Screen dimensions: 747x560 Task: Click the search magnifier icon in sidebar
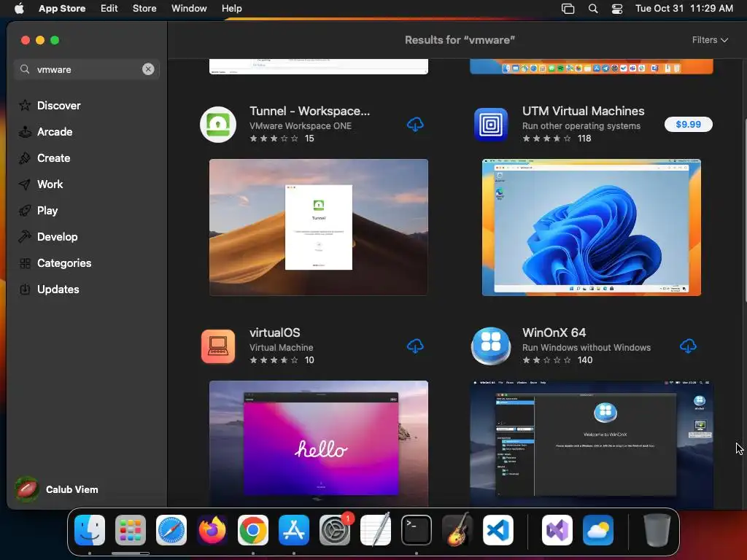tap(25, 69)
